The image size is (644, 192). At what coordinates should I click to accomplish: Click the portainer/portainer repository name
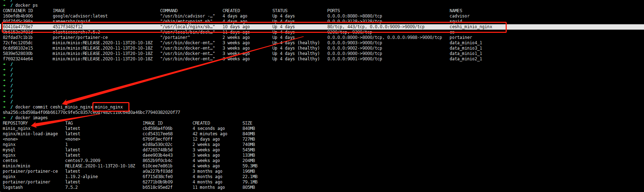click(x=26, y=182)
